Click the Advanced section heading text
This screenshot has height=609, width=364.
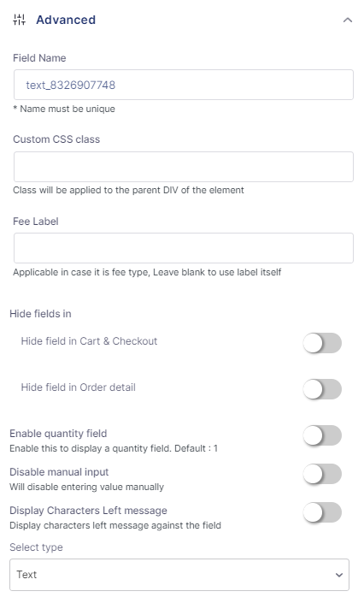66,20
